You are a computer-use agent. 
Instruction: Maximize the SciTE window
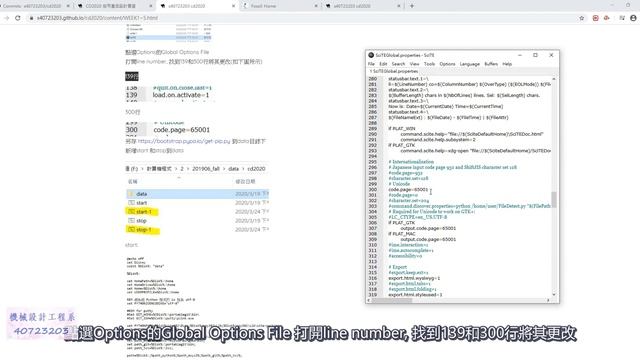pos(536,55)
